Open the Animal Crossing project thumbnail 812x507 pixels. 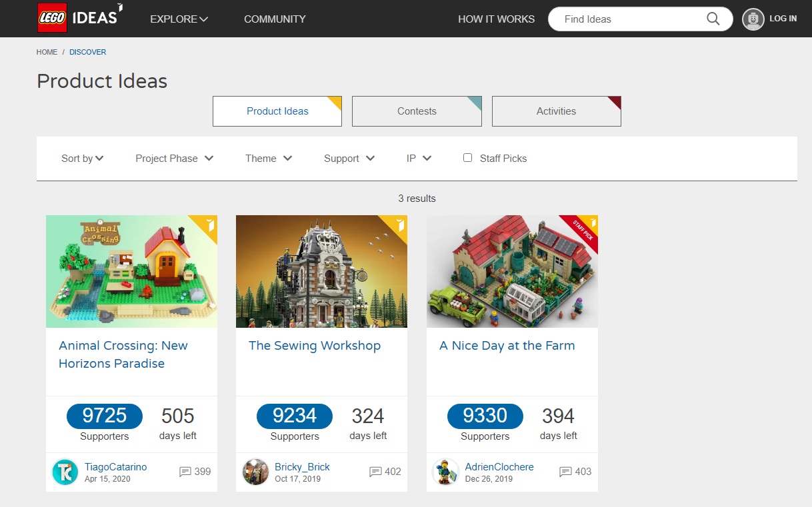click(131, 271)
